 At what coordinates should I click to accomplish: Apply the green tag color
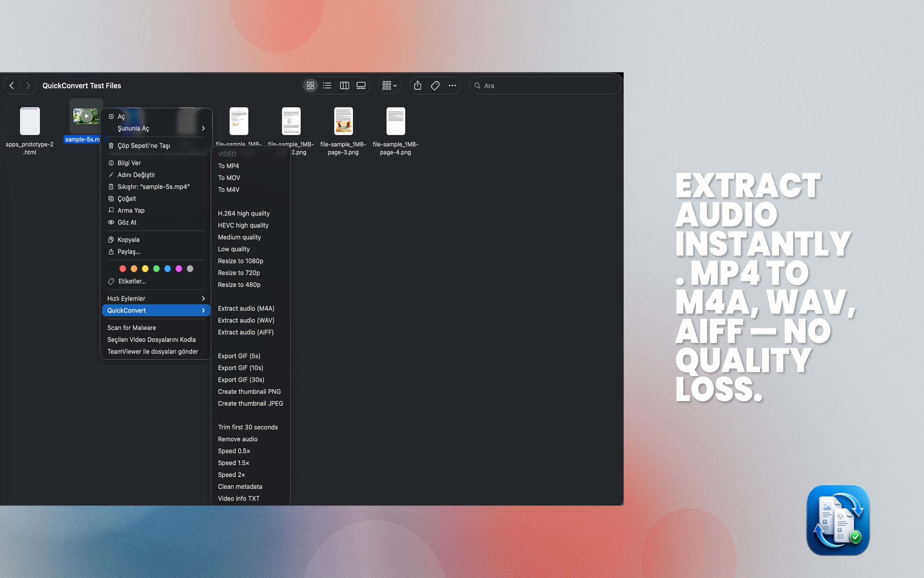coord(156,269)
